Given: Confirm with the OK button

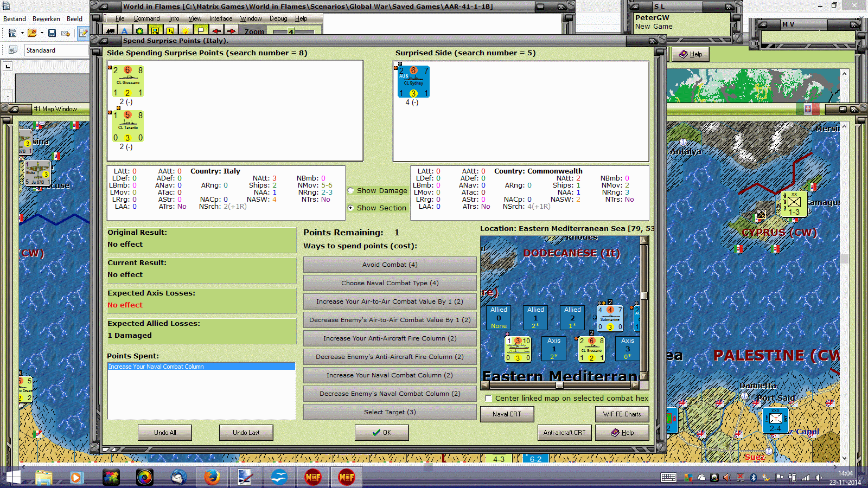Looking at the screenshot, I should coord(382,433).
